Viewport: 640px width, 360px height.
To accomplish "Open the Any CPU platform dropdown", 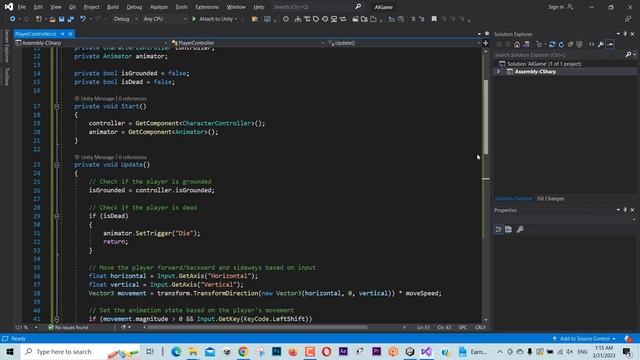I will coord(164,19).
